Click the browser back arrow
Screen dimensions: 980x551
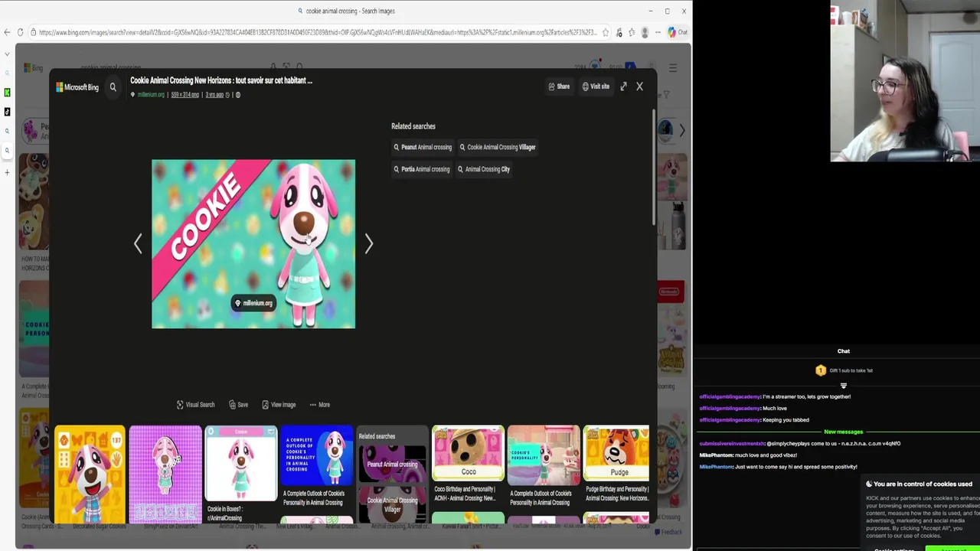click(7, 32)
